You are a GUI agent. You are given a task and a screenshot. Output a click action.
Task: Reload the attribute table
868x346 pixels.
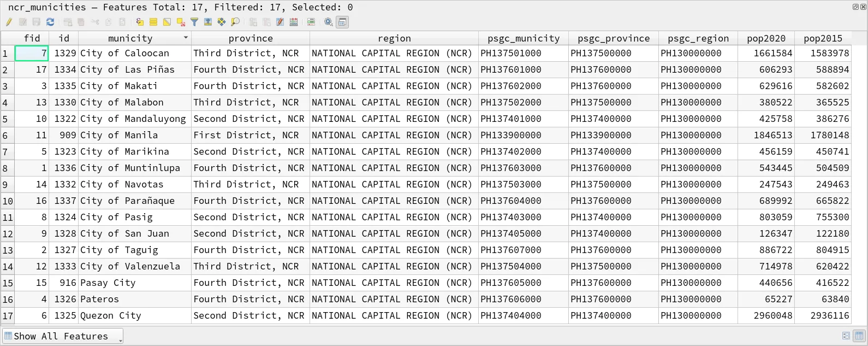coord(50,22)
